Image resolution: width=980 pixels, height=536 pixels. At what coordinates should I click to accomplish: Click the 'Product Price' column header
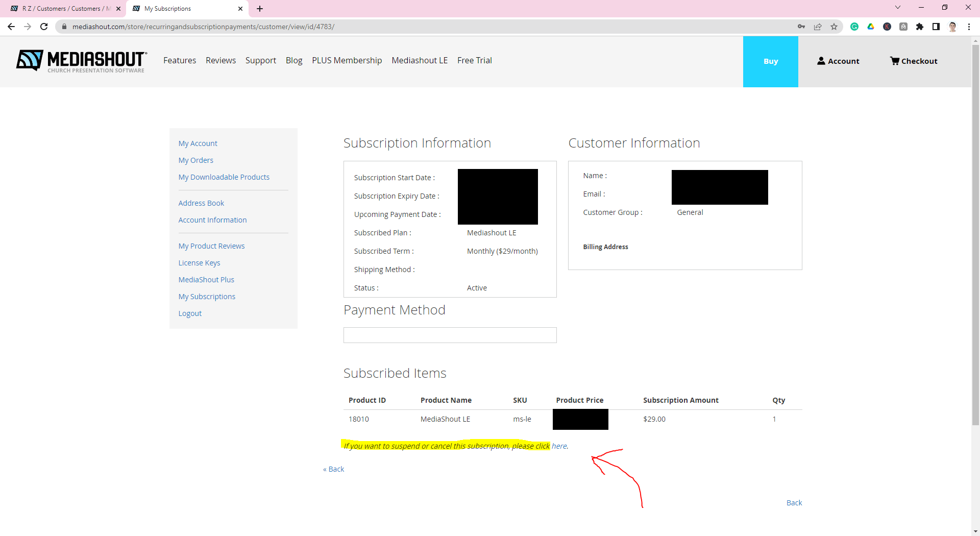tap(579, 400)
